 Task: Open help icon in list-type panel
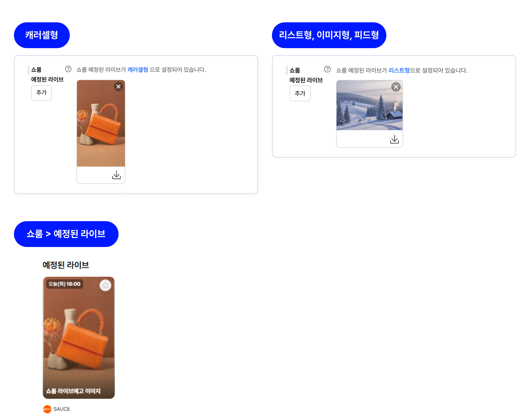coord(327,69)
